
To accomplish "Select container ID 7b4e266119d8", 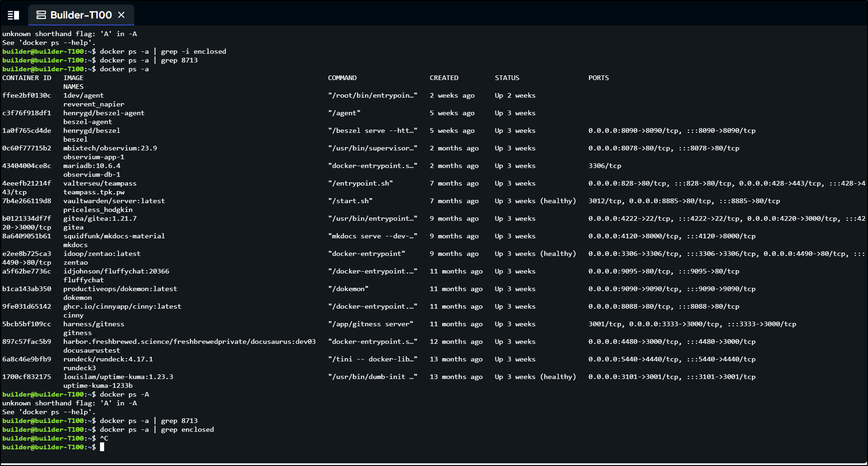I will [x=27, y=201].
